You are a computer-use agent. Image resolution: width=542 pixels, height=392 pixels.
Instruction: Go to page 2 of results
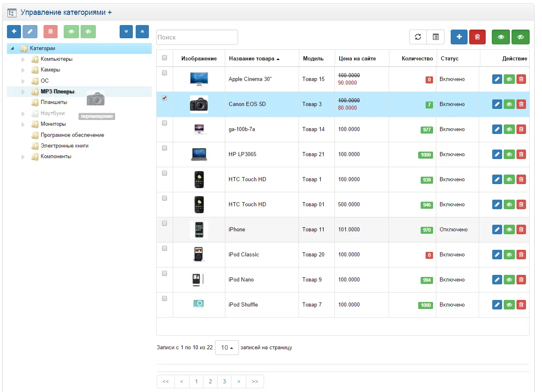tap(210, 381)
